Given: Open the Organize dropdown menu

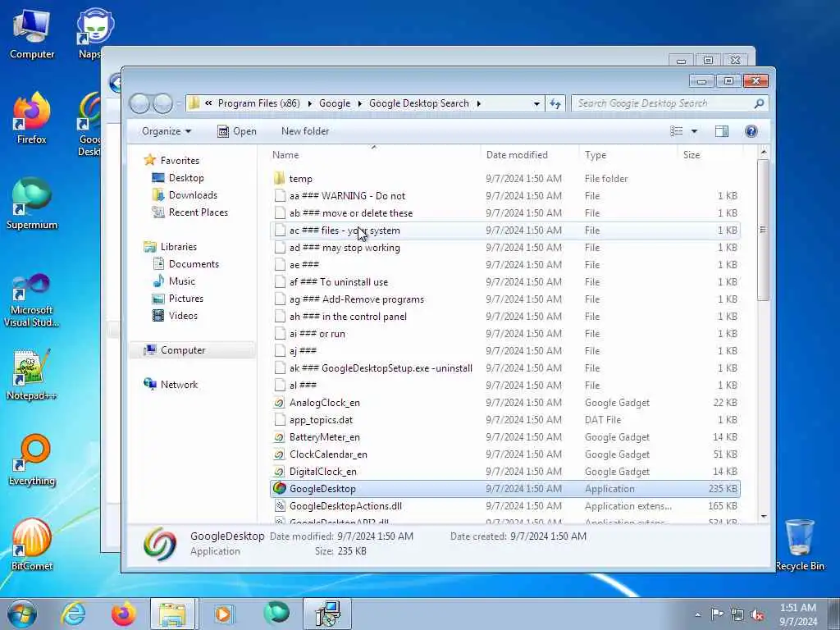Looking at the screenshot, I should coord(166,131).
